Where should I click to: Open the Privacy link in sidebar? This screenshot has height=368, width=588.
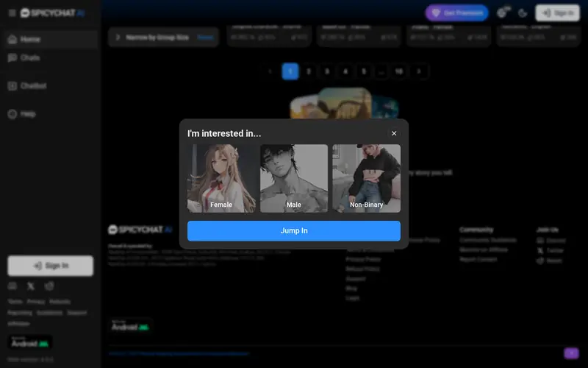point(36,302)
